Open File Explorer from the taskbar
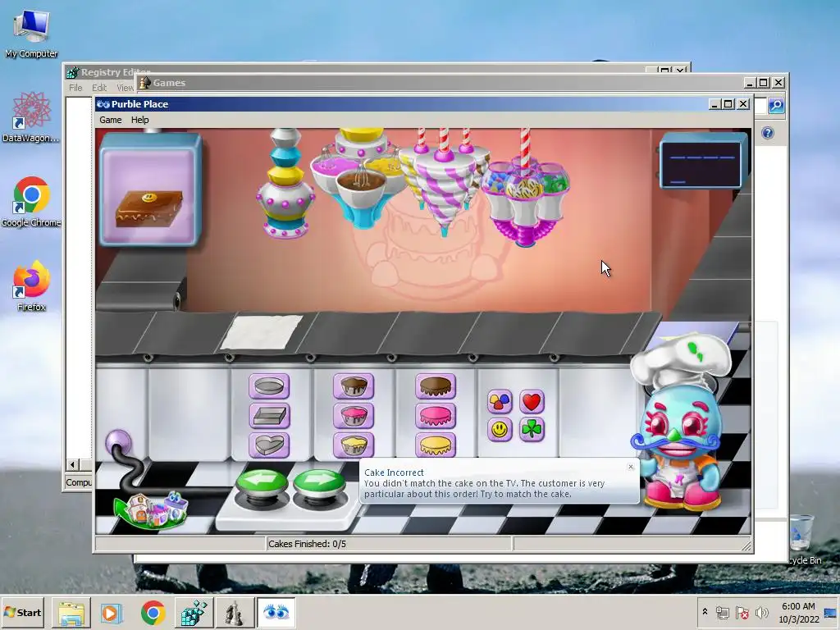The image size is (840, 630). pyautogui.click(x=71, y=612)
